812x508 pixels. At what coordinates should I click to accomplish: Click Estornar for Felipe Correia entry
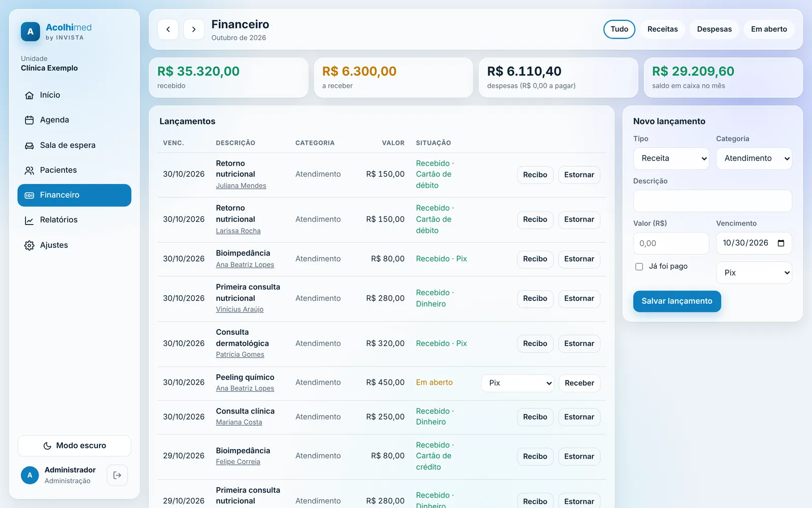(x=579, y=457)
